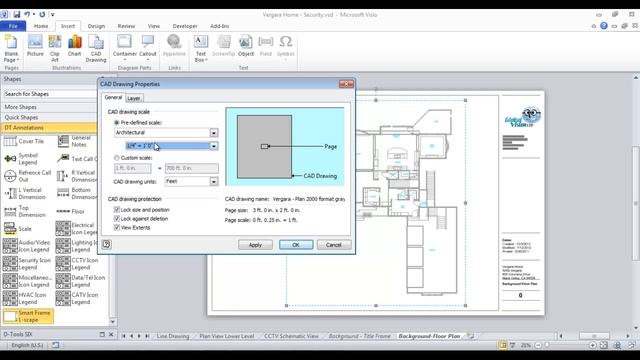Insert a CAD Drawing
The height and width of the screenshot is (360, 640).
coord(96,48)
